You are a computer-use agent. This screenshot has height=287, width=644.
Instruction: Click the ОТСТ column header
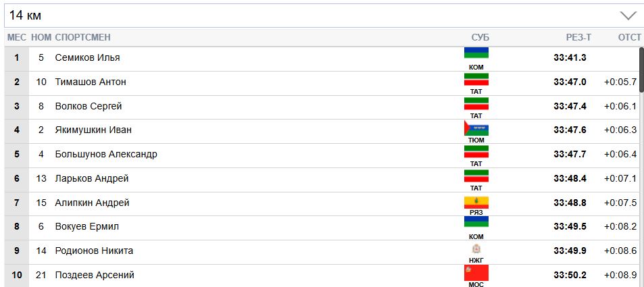(629, 37)
